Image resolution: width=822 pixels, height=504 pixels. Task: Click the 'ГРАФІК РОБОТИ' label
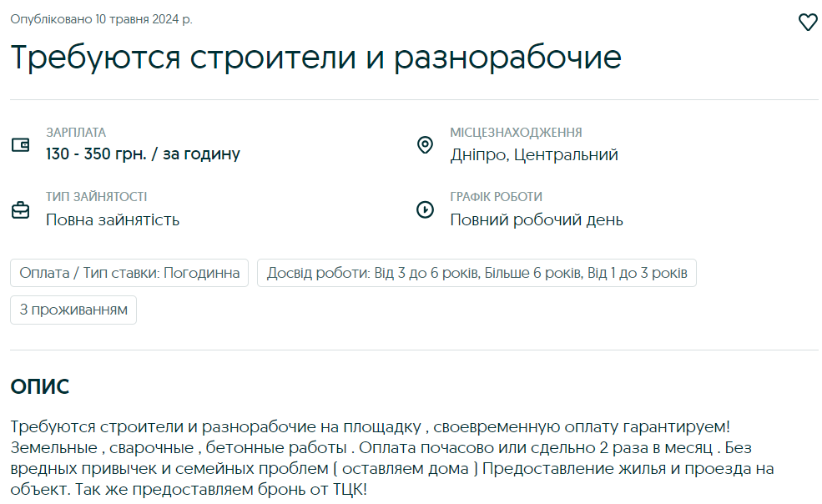[496, 197]
